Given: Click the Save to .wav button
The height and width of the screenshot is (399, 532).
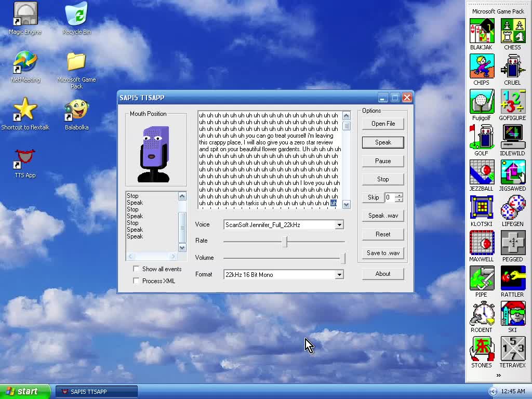Looking at the screenshot, I should click(x=383, y=253).
